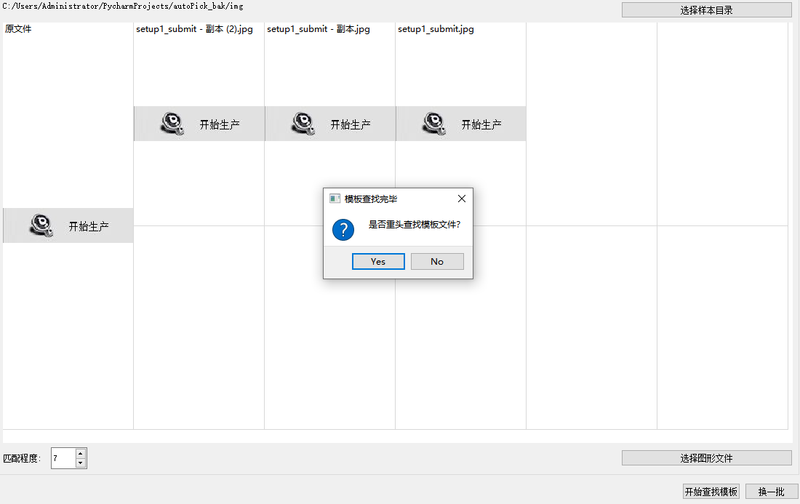800x504 pixels.
Task: Close the 模板查找完毕 dialog
Action: point(462,198)
